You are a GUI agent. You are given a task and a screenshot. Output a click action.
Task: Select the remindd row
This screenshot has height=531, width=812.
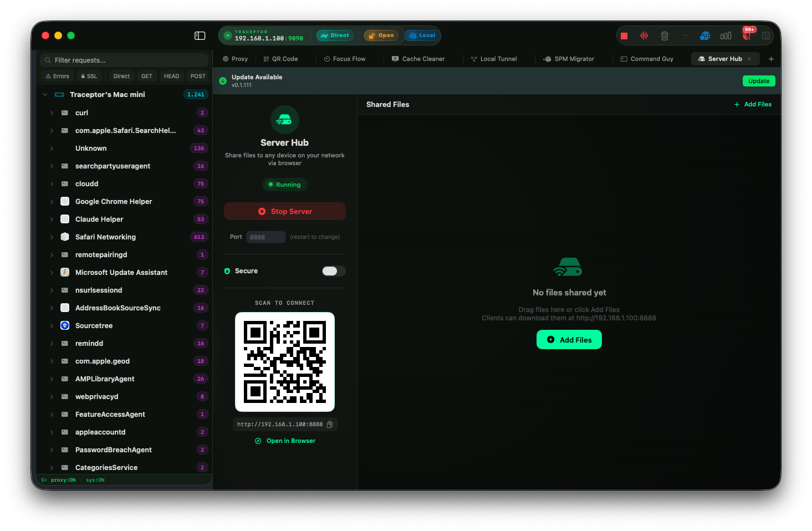coord(124,344)
